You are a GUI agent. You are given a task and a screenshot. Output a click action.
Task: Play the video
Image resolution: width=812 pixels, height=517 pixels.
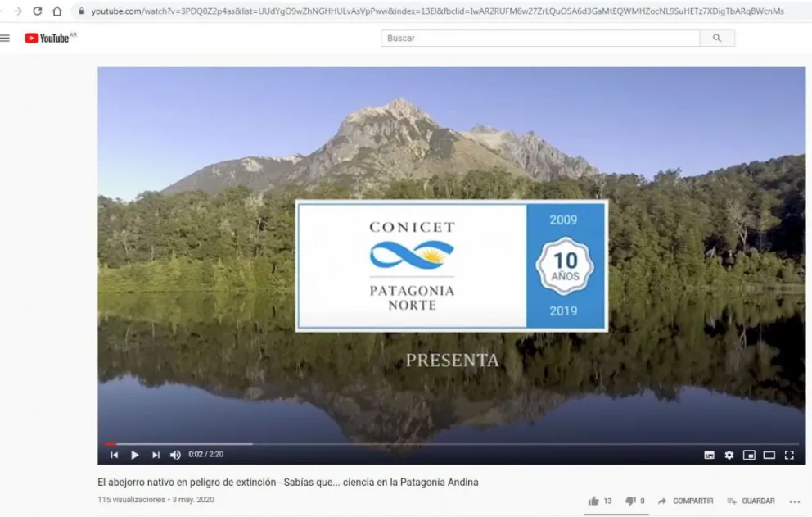pyautogui.click(x=134, y=455)
